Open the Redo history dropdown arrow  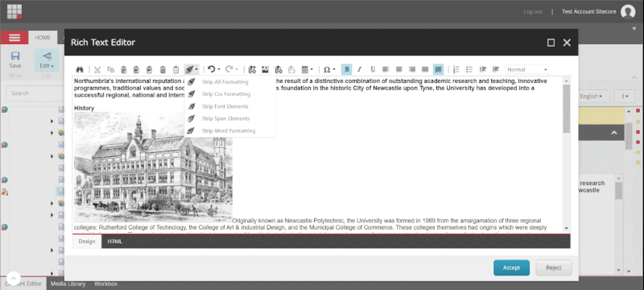point(237,69)
